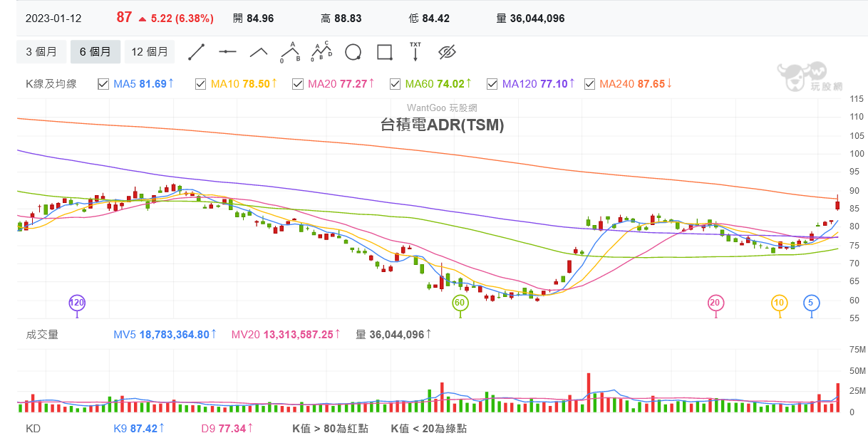Switch chart range to 3 個月
Viewport: 868px width, 438px height.
pos(41,52)
